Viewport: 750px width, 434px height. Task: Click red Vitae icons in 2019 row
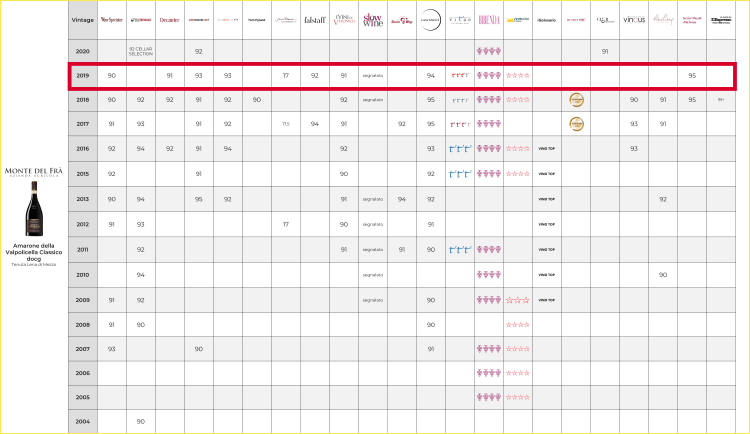click(x=460, y=76)
